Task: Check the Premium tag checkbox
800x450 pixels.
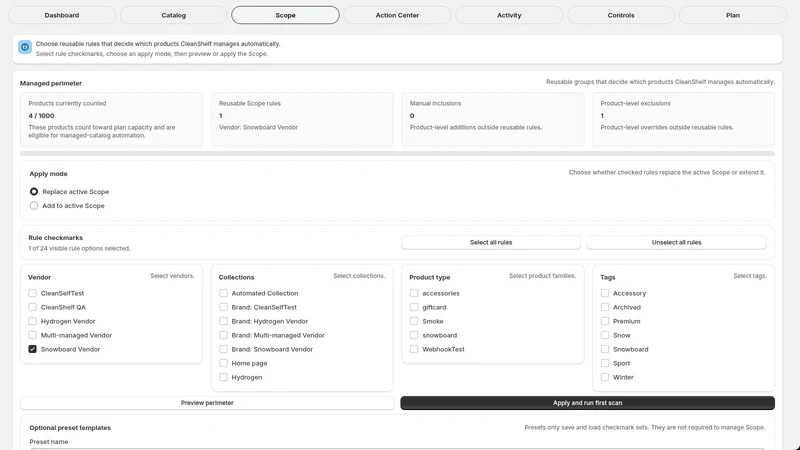Action: click(605, 321)
